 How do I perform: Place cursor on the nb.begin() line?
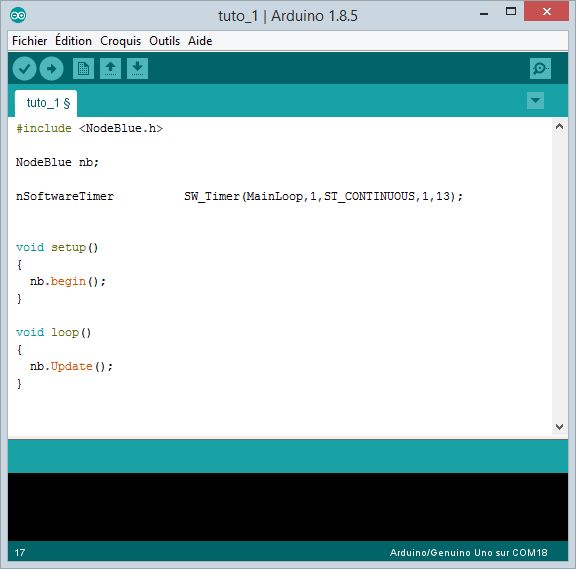(68, 282)
